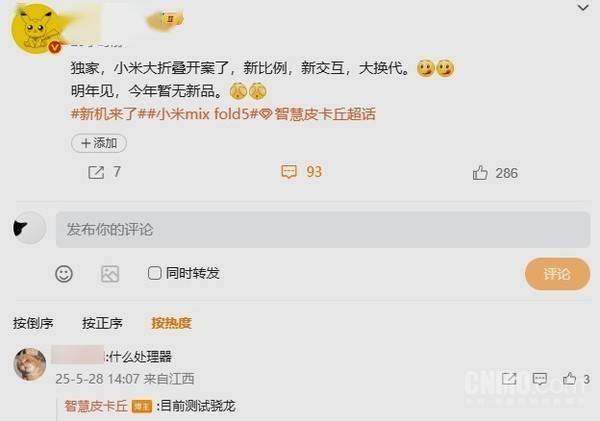Expand the post options chevron

(583, 7)
